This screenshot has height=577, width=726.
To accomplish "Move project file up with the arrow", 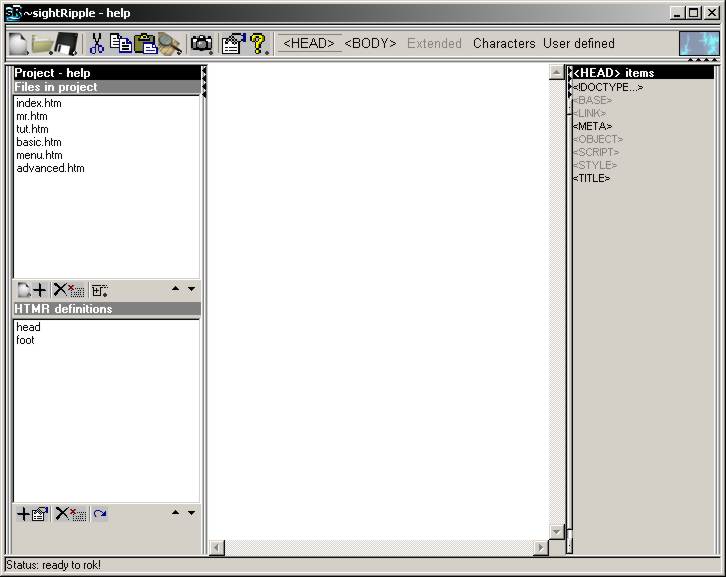I will click(175, 288).
